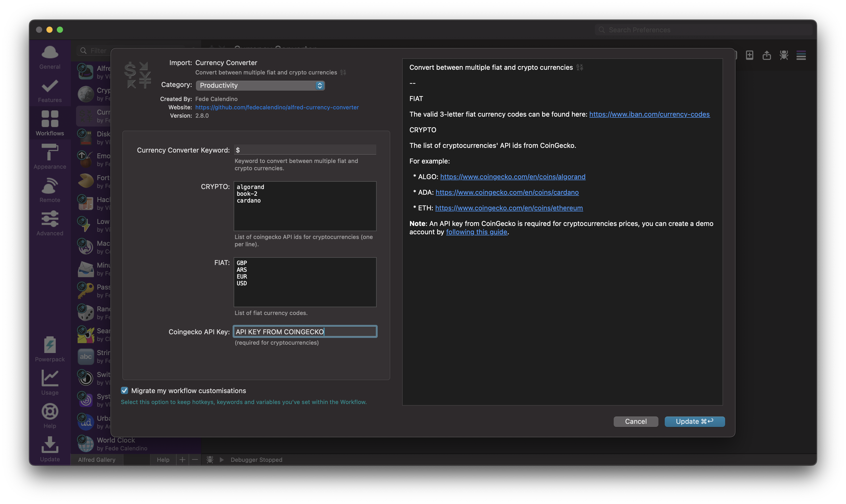Click inside the CRYPTO text area
The image size is (846, 504).
point(305,206)
